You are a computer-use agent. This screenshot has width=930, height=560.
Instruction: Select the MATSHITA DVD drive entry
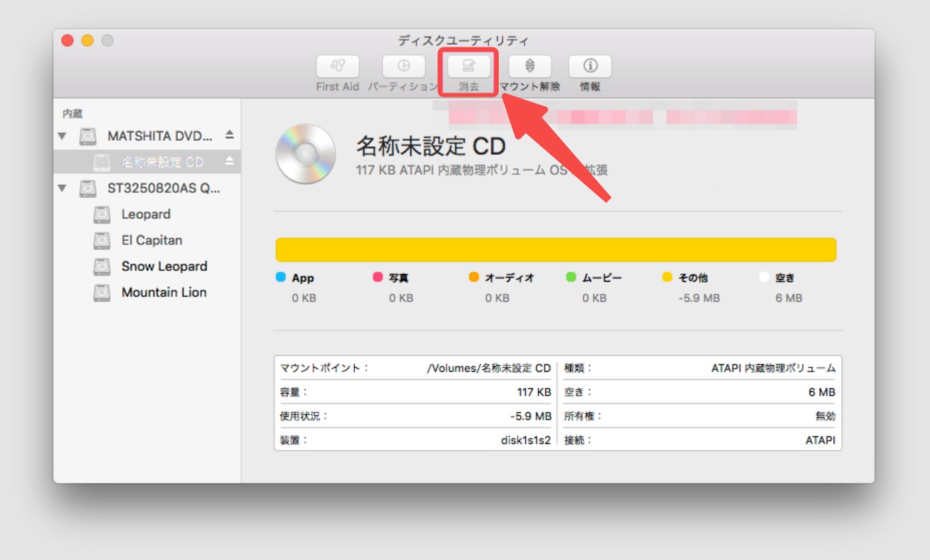click(x=160, y=136)
